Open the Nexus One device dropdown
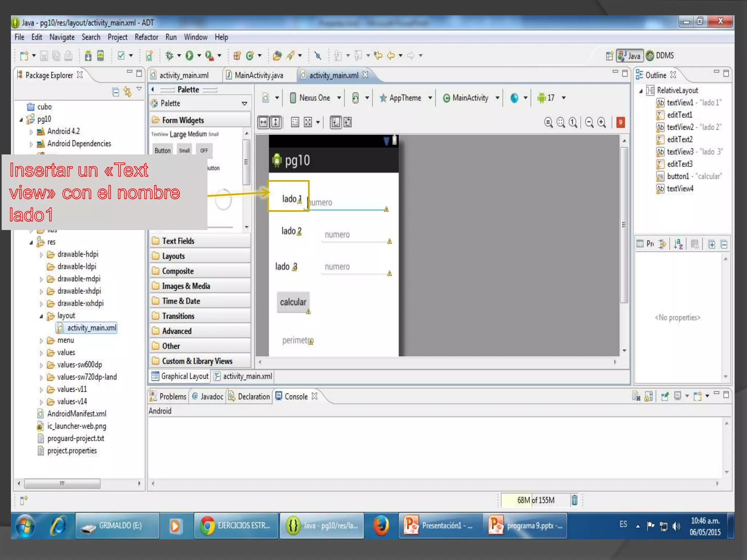747x560 pixels. [x=316, y=98]
